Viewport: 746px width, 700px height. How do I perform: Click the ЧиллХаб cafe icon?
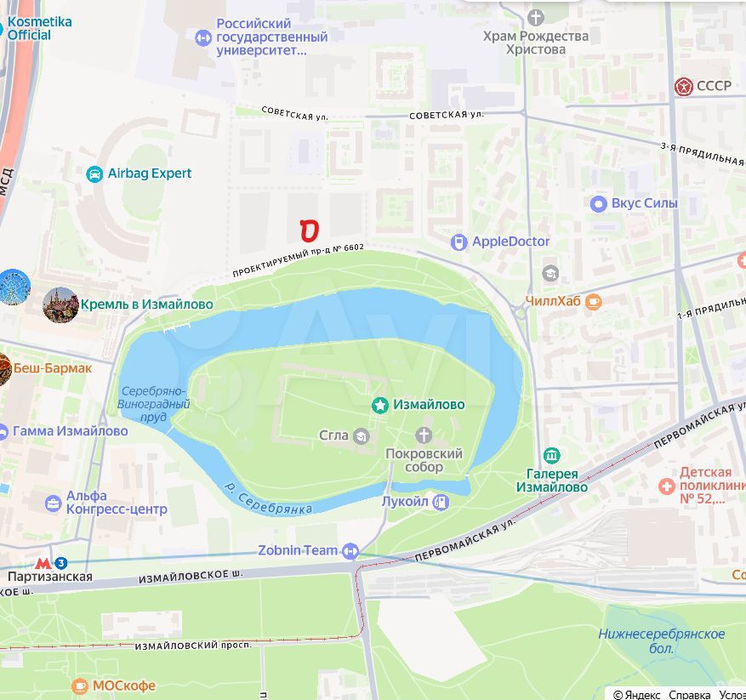[593, 302]
